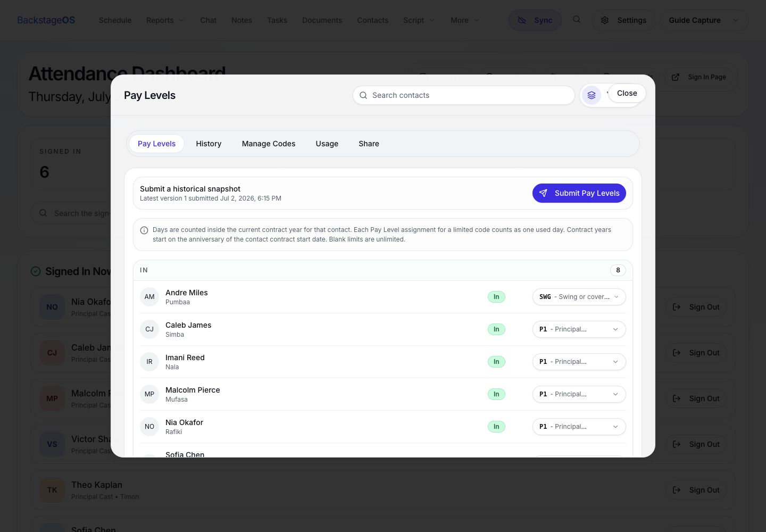Click the BackstageOS logo
This screenshot has width=766, height=532.
click(x=46, y=20)
